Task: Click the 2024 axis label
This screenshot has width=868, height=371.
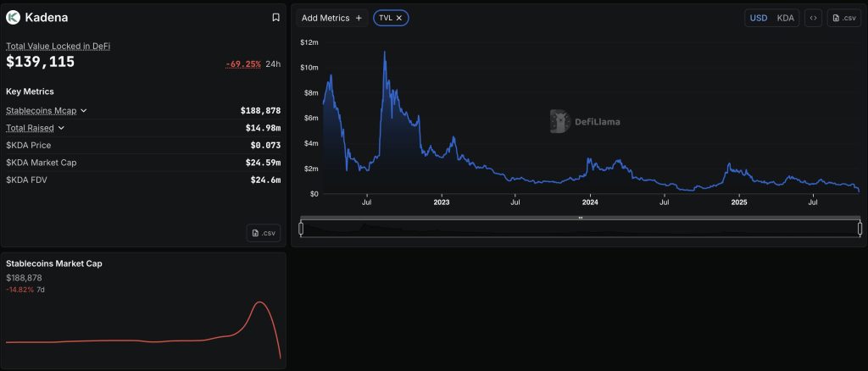Action: [x=590, y=203]
